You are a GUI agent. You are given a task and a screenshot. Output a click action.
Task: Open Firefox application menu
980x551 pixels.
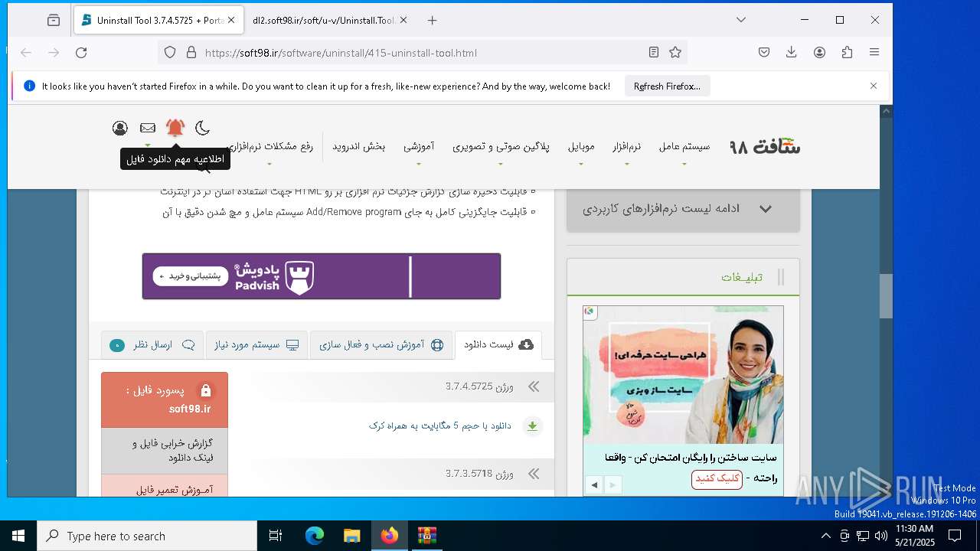[x=874, y=52]
